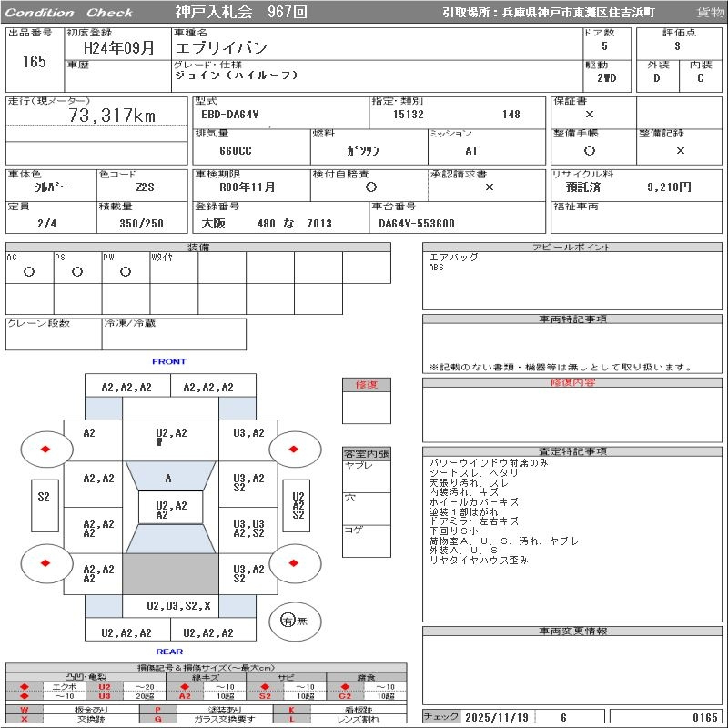
Task: Select the 査定特記事項 section header
Action: click(572, 451)
